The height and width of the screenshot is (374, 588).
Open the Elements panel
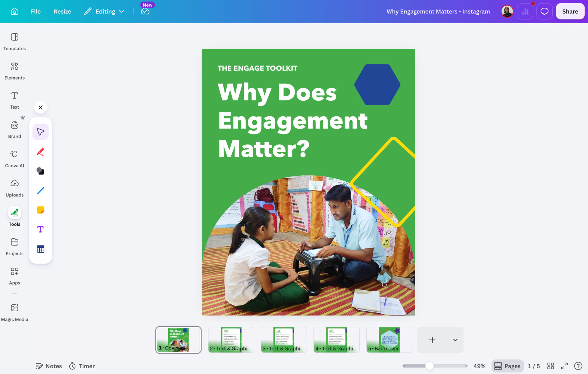click(15, 71)
